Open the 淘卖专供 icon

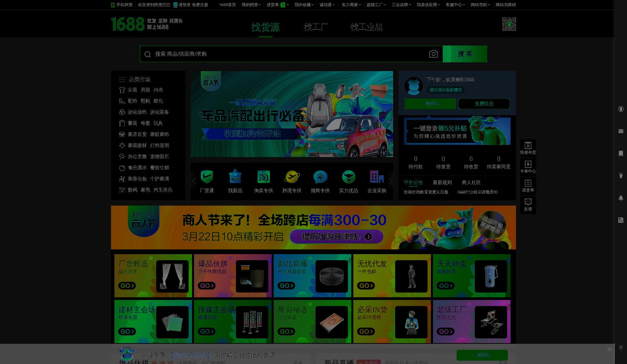pos(263,177)
